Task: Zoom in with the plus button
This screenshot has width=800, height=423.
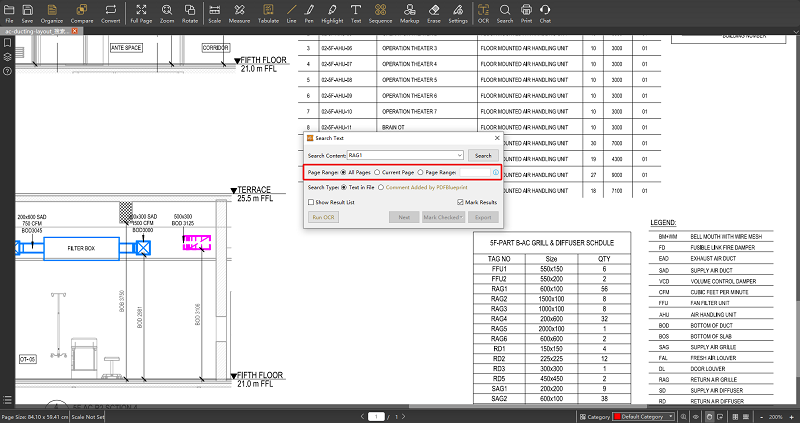Action: (x=793, y=417)
